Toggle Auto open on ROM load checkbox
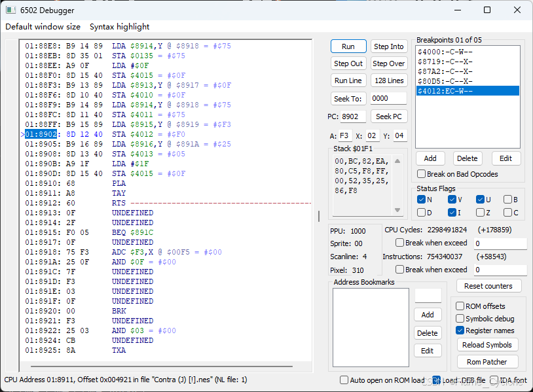Screen dimensions: 533x392 (344, 380)
